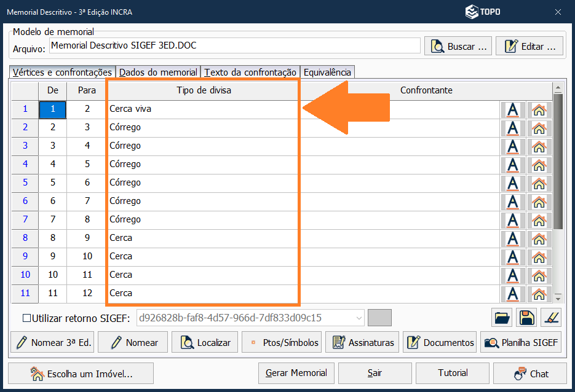Viewport: 575px width, 392px height.
Task: Click the house icon in row 3
Action: tap(539, 146)
